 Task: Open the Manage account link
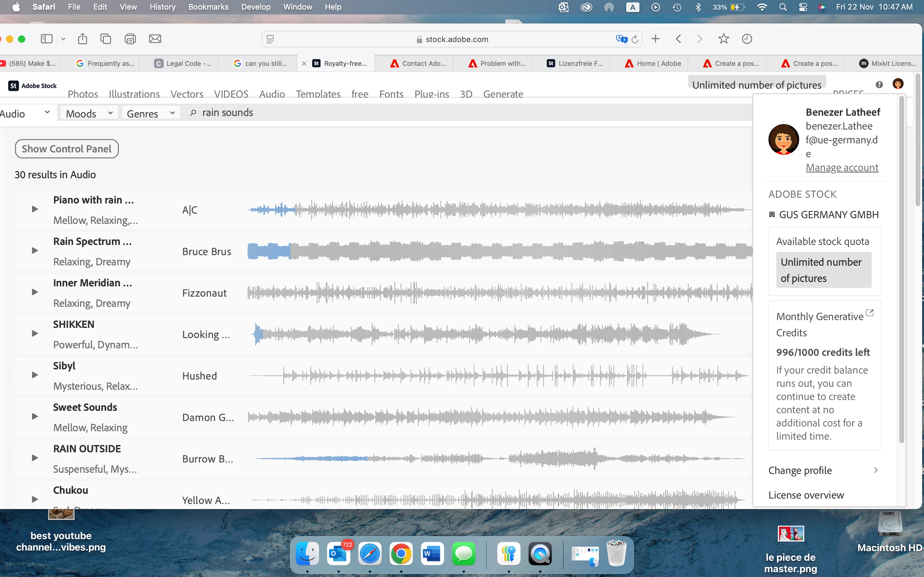[x=842, y=167]
